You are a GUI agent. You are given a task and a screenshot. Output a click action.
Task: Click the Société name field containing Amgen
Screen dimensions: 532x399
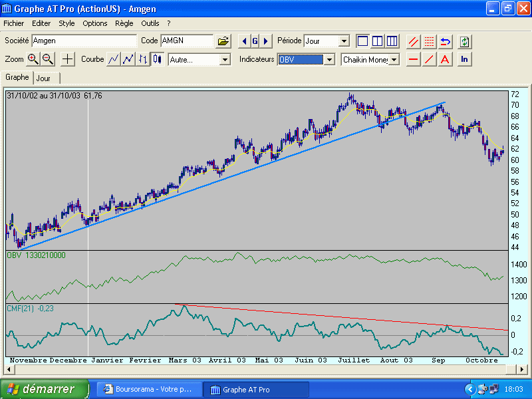pyautogui.click(x=84, y=41)
